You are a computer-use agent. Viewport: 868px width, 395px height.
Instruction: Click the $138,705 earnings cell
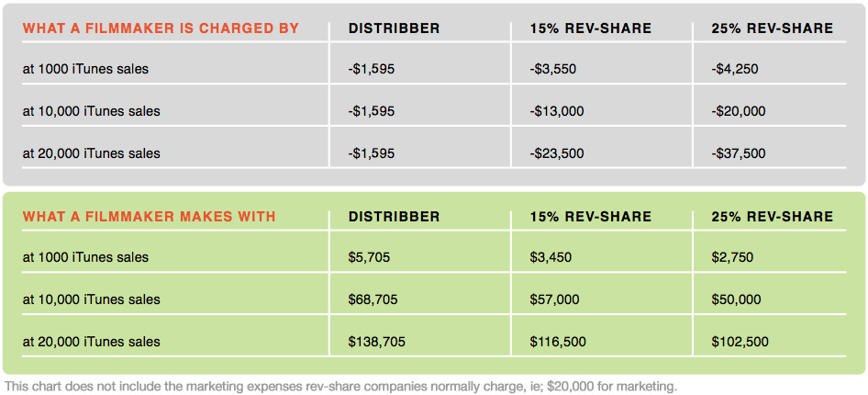click(376, 342)
